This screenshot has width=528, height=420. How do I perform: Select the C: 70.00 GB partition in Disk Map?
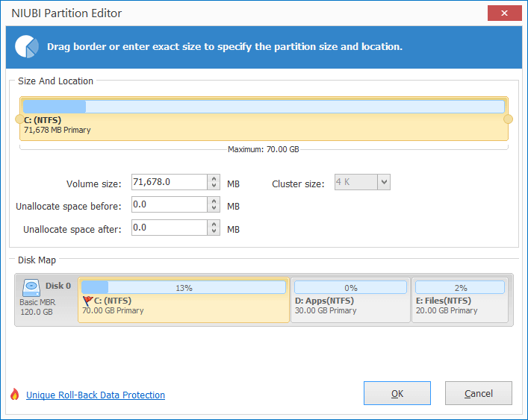(184, 300)
